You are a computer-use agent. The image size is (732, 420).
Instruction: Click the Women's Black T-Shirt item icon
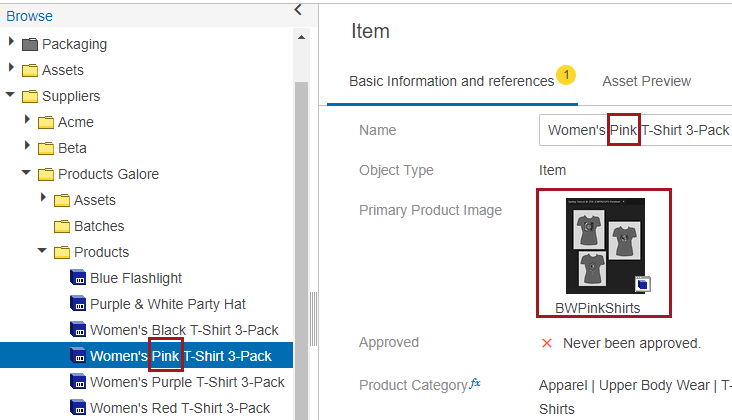click(77, 330)
